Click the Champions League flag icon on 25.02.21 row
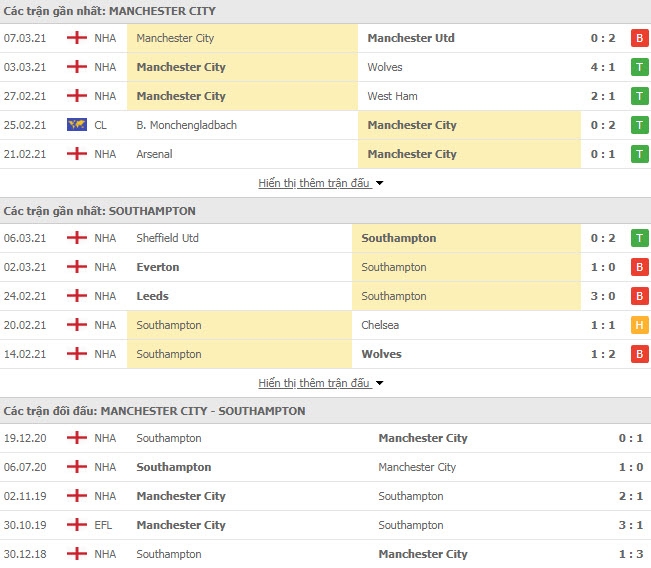The width and height of the screenshot is (651, 568). pos(77,125)
